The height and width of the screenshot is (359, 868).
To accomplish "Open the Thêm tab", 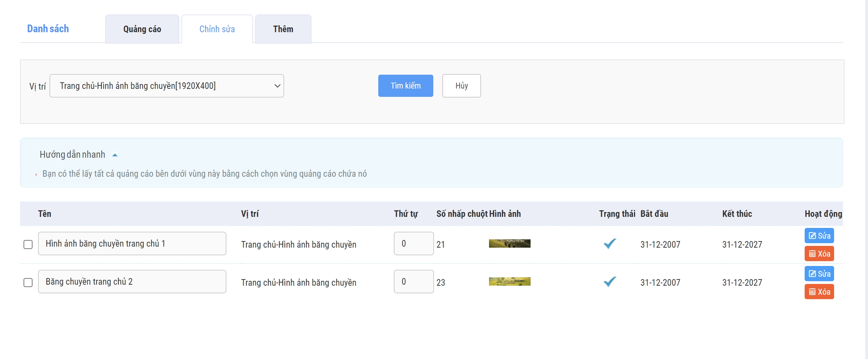I will click(x=283, y=29).
